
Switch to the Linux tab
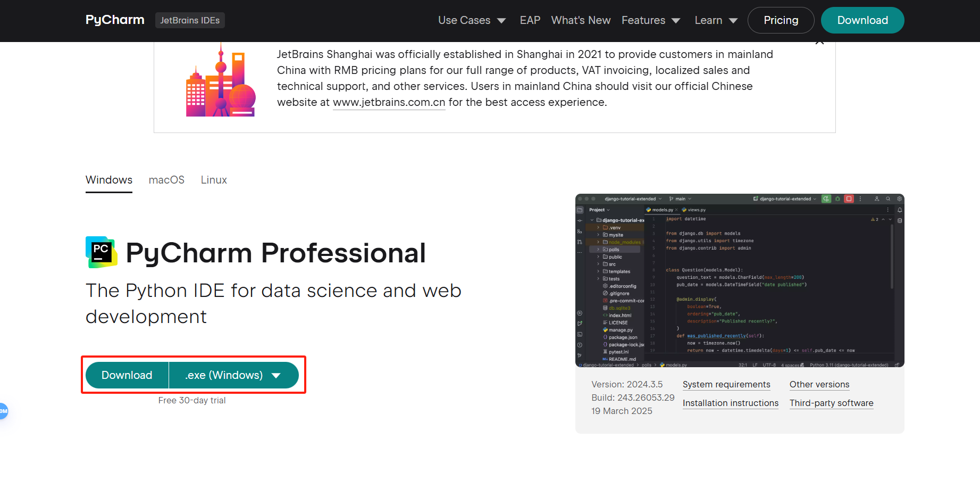click(x=214, y=180)
